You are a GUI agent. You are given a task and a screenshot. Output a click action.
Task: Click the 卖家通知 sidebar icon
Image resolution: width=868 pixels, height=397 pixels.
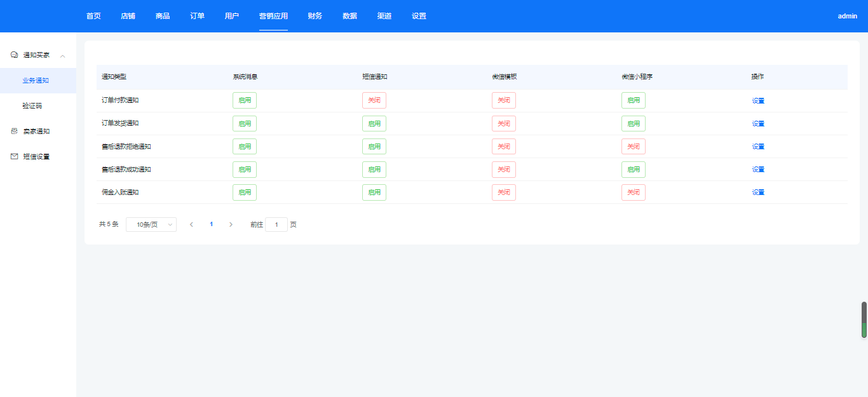pyautogui.click(x=15, y=131)
